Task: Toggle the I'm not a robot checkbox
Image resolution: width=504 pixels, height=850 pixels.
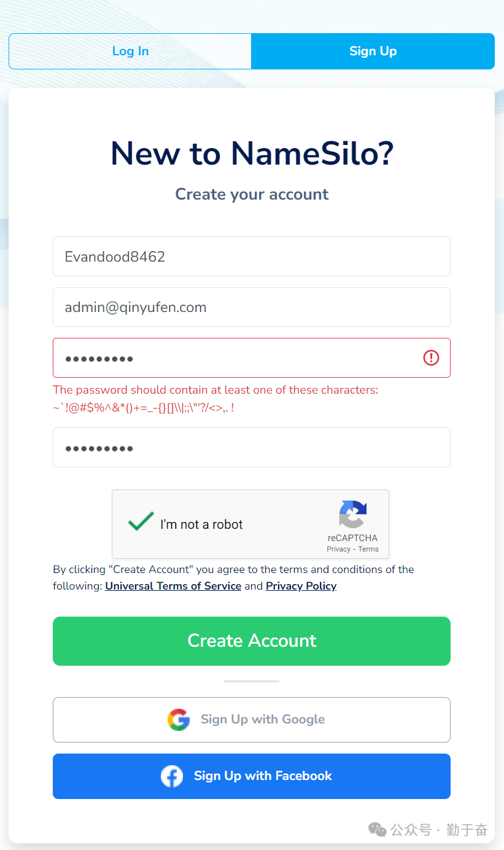Action: pyautogui.click(x=141, y=522)
